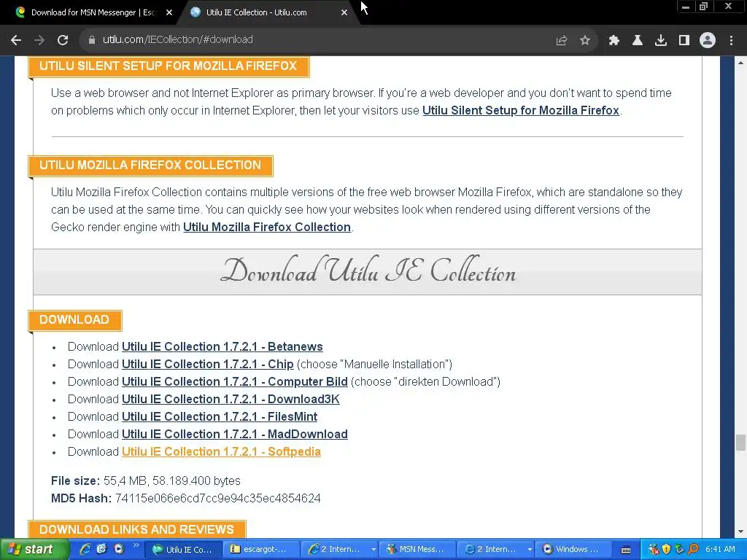Click the second quick launch icon
The height and width of the screenshot is (560, 747).
tap(101, 549)
